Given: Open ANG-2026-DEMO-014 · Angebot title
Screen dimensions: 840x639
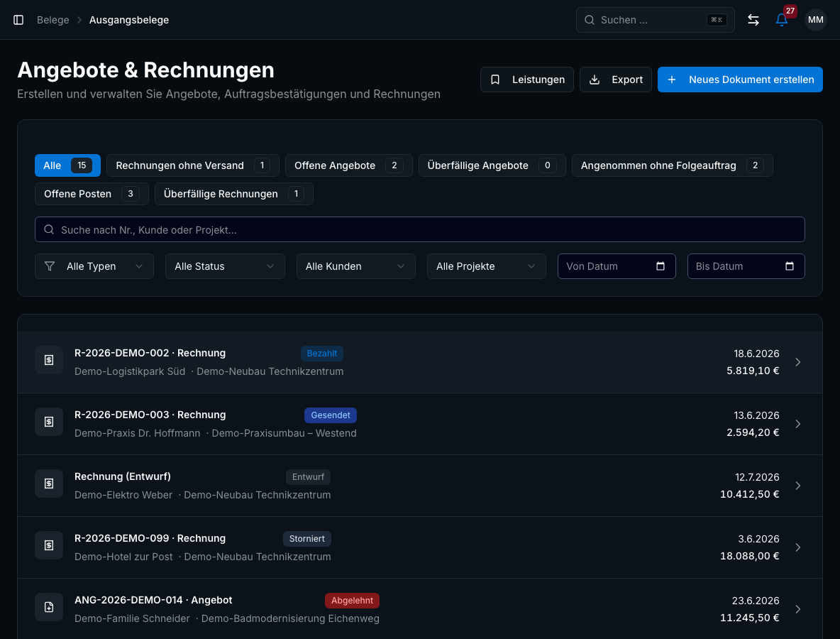Looking at the screenshot, I should pos(153,600).
